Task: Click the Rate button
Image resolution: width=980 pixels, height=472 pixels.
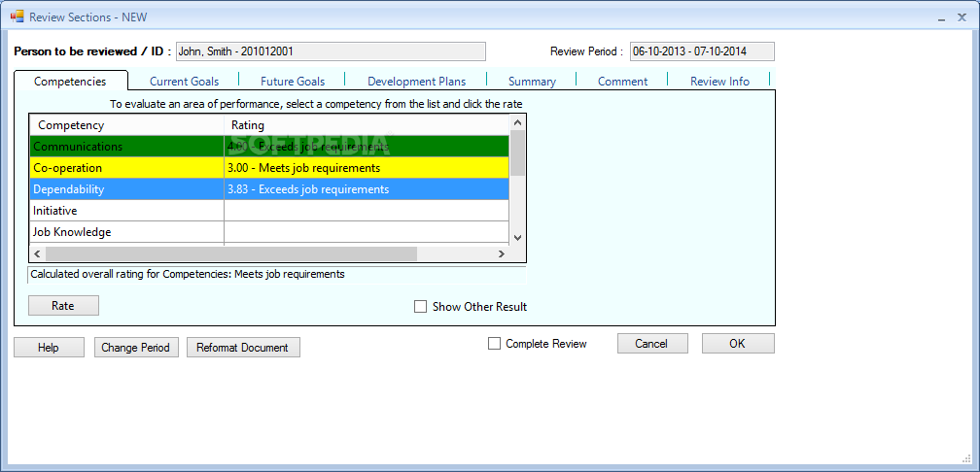Action: [x=63, y=305]
